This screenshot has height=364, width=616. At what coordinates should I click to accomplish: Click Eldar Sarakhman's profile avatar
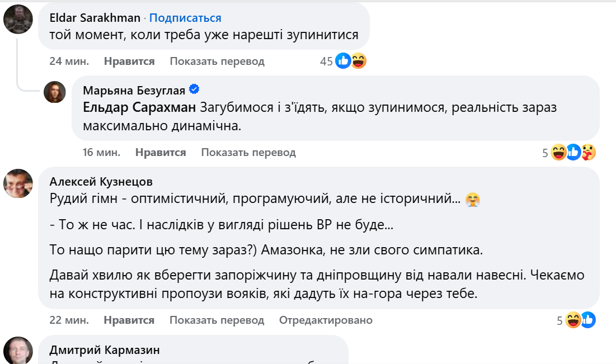point(18,20)
